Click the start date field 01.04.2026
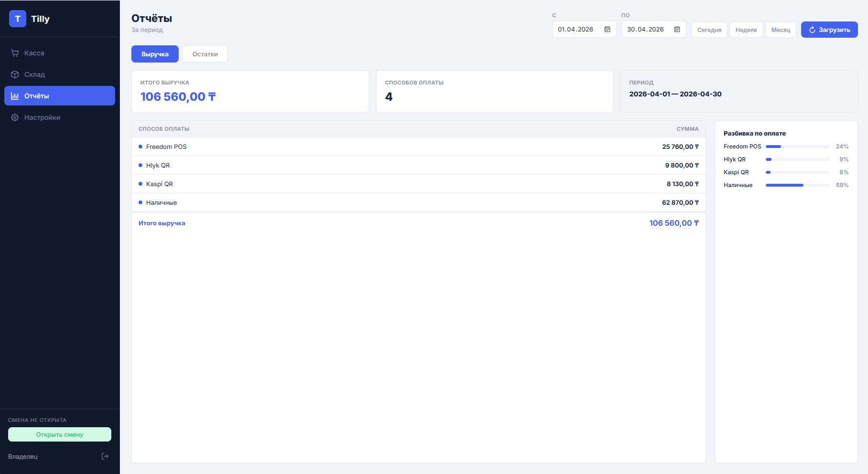This screenshot has width=868, height=474. click(576, 30)
